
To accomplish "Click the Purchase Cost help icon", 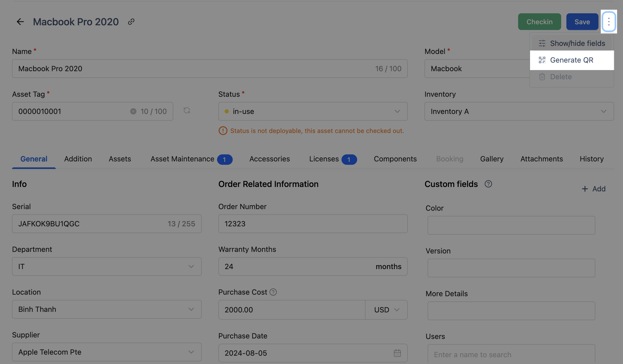I will pos(273,292).
